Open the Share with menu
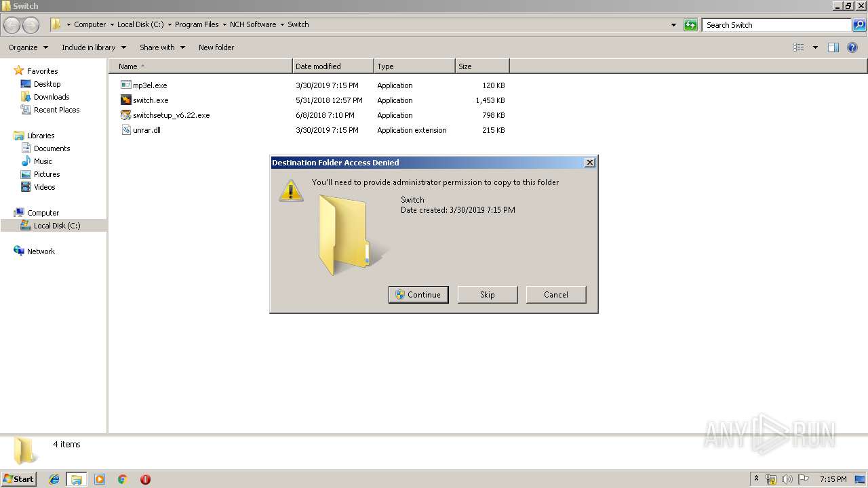 point(163,47)
